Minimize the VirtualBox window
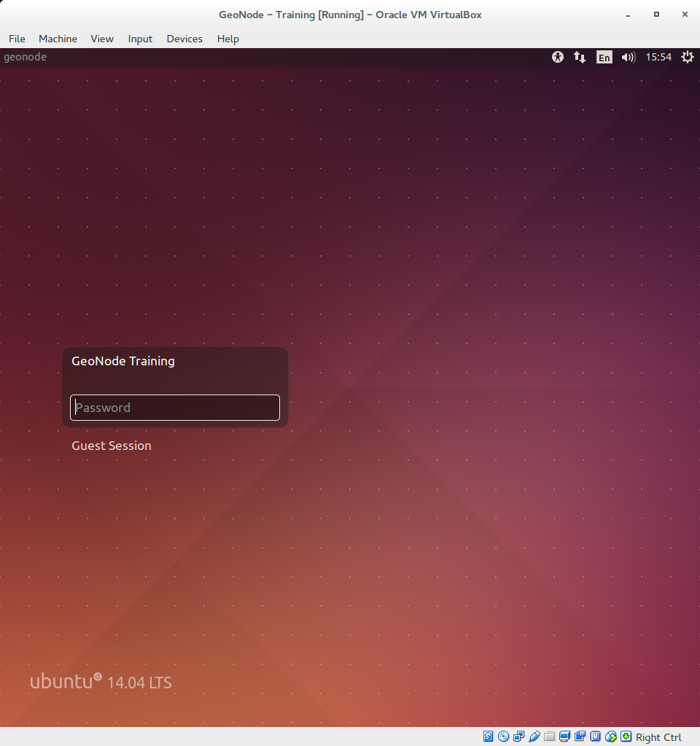700x746 pixels. point(628,15)
